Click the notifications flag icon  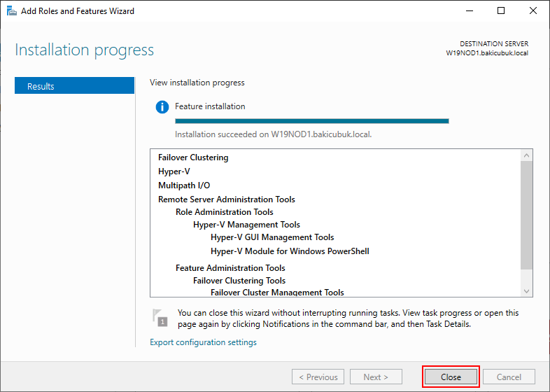[x=160, y=318]
